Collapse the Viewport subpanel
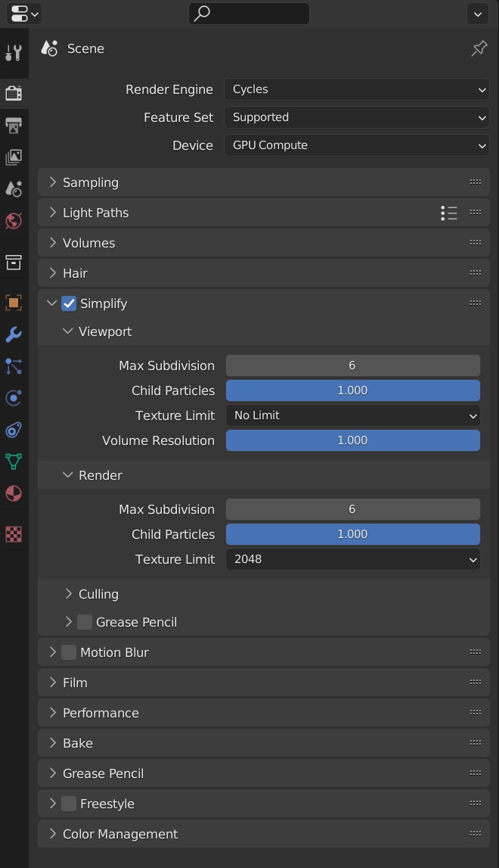The height and width of the screenshot is (868, 499). pyautogui.click(x=67, y=331)
